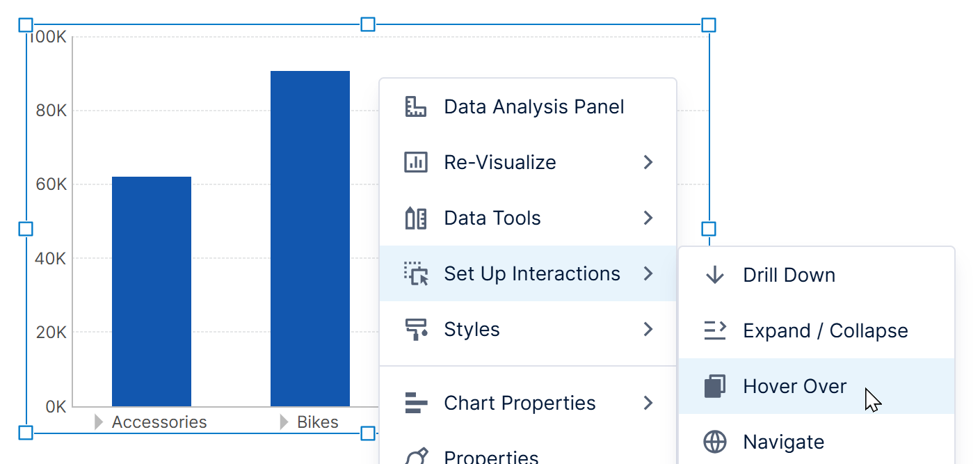Viewport: 980px width, 464px height.
Task: Click the Drill Down arrow icon
Action: (715, 275)
